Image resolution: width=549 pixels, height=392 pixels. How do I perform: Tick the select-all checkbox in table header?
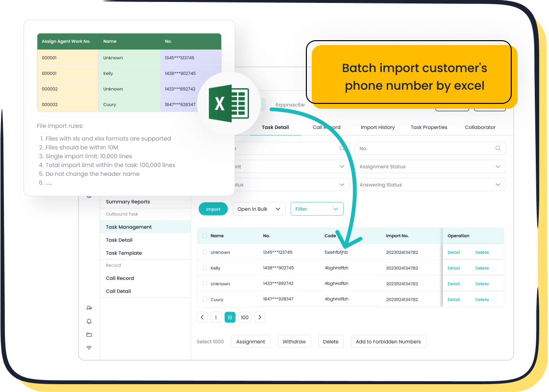(x=204, y=236)
